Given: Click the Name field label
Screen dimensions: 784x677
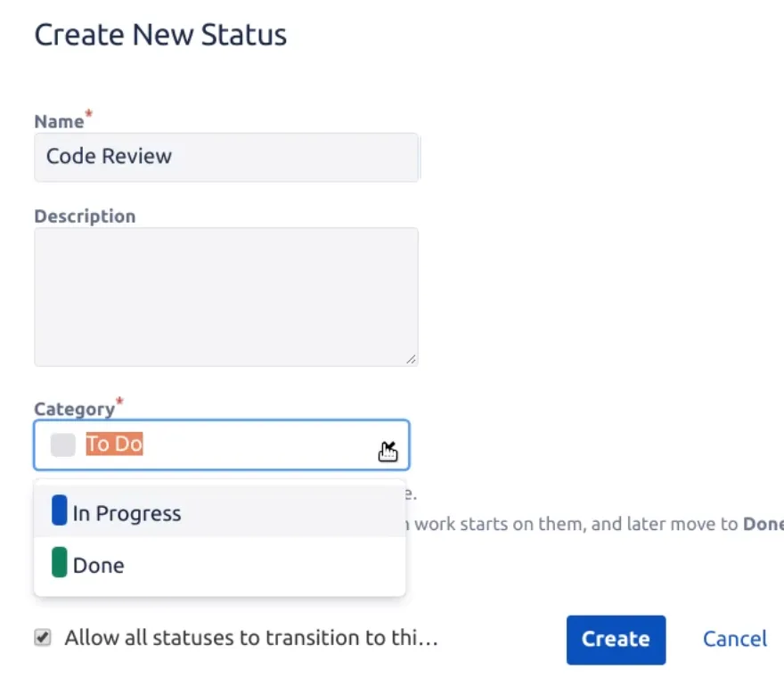Looking at the screenshot, I should tap(59, 122).
